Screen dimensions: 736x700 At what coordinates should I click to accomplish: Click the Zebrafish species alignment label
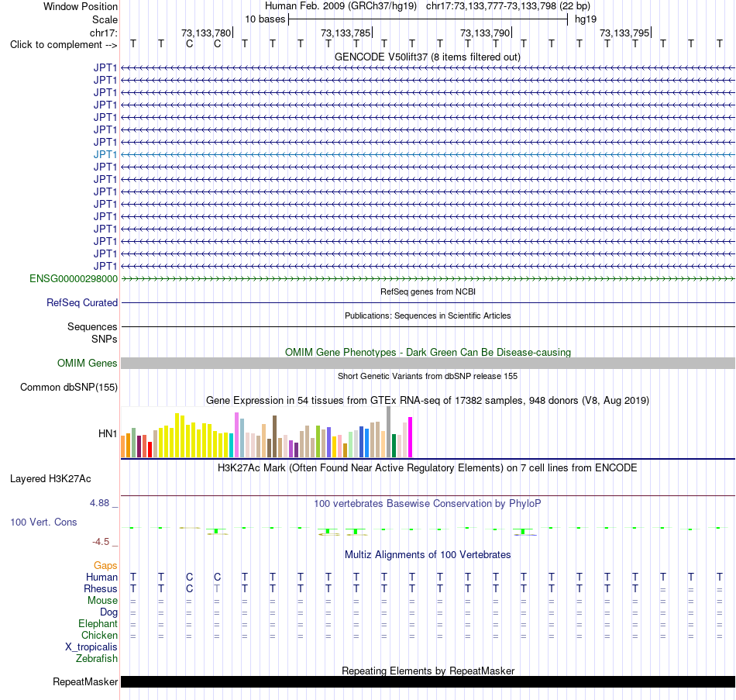(x=97, y=659)
